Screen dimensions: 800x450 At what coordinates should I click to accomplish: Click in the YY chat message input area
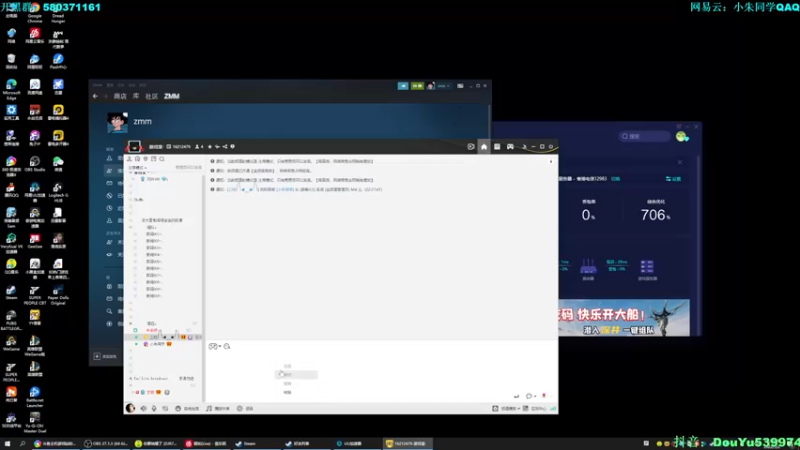(381, 371)
